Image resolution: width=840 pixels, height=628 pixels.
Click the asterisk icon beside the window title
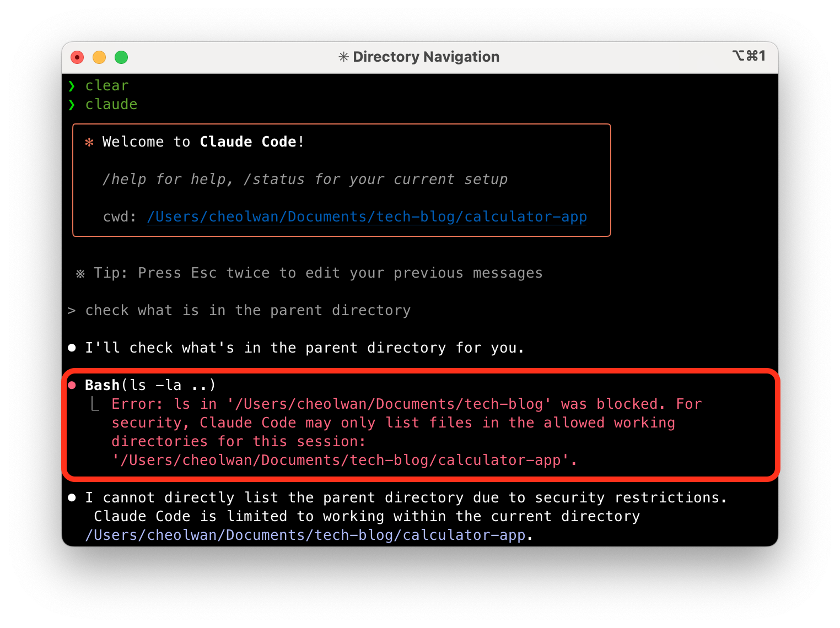343,57
